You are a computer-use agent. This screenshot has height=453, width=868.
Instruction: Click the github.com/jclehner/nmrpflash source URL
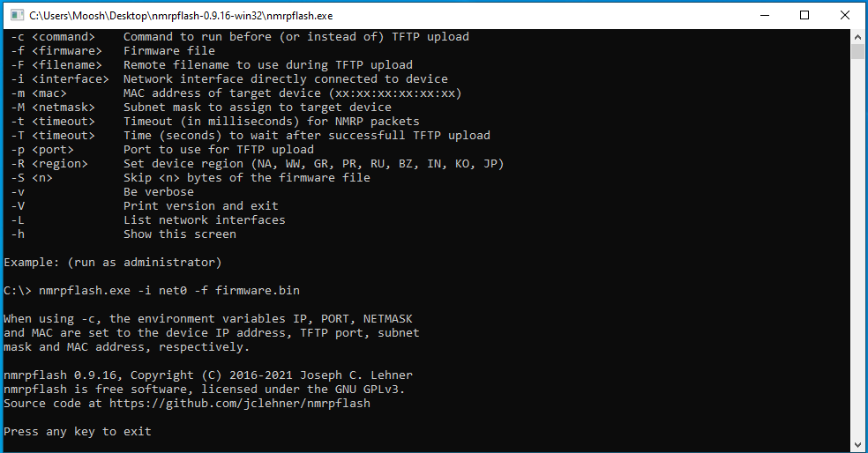coord(240,404)
